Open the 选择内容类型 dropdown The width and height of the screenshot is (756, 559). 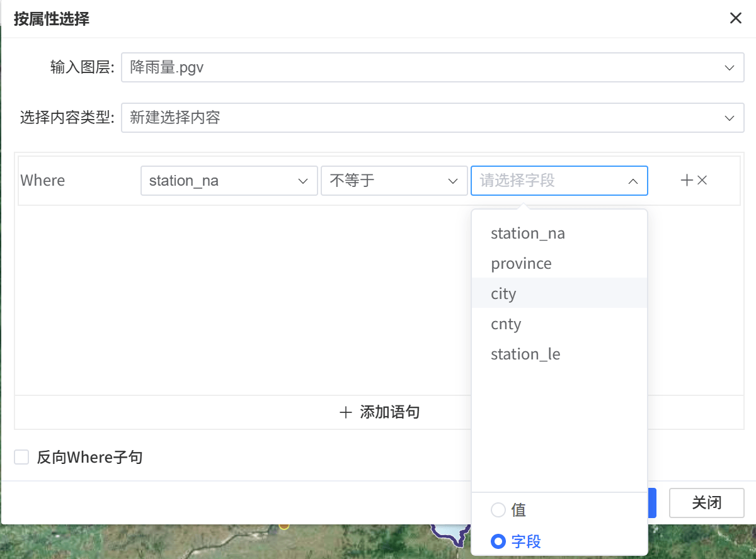(x=729, y=118)
